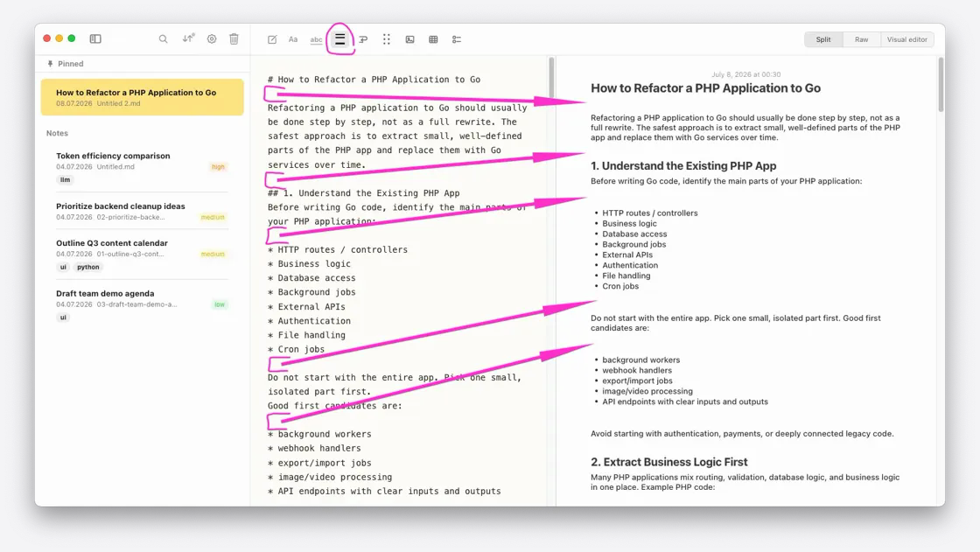
Task: Click the Notes section header
Action: 57,133
